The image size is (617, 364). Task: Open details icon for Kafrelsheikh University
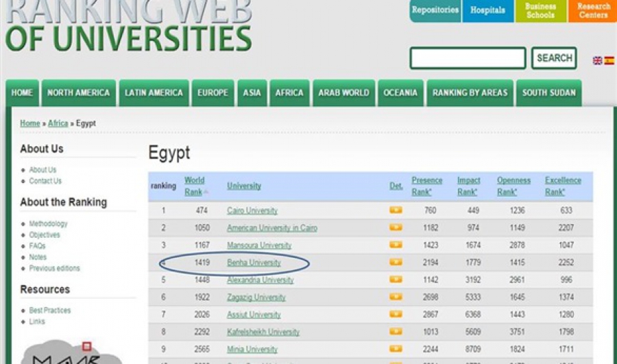click(396, 331)
